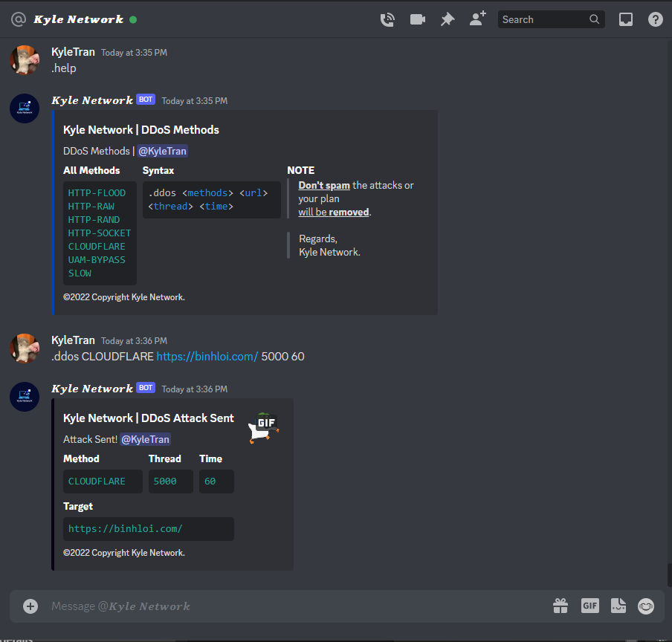Click the 60 time value in embed
Image resolution: width=672 pixels, height=642 pixels.
point(210,481)
